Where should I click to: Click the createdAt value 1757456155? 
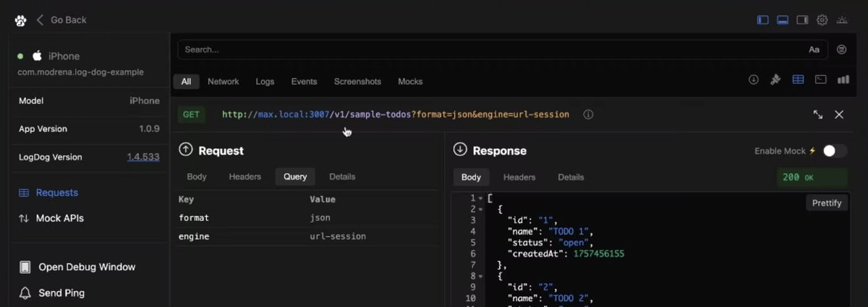[598, 254]
